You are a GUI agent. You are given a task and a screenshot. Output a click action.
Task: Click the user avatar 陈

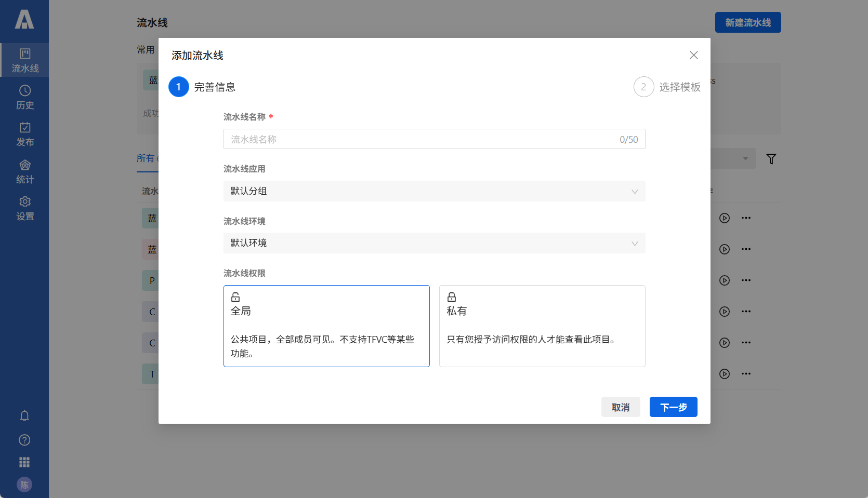coord(24,484)
